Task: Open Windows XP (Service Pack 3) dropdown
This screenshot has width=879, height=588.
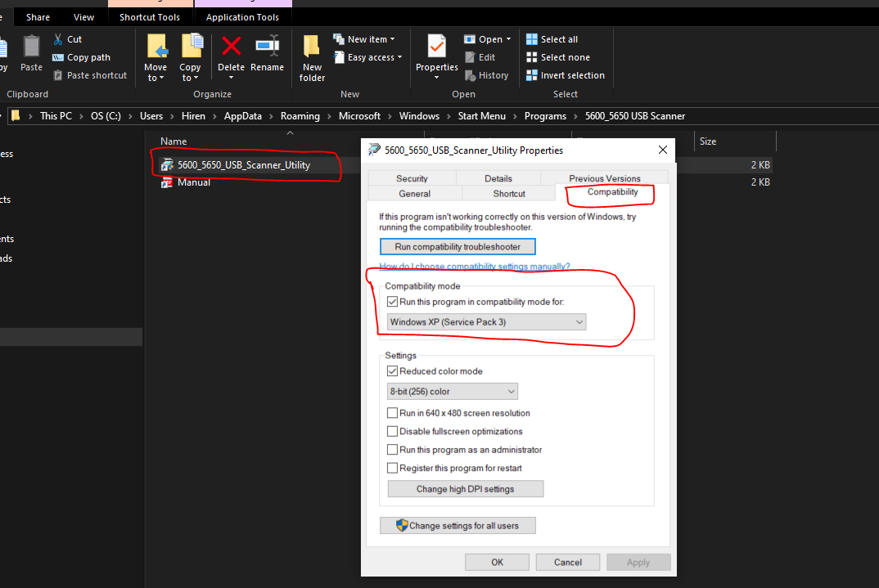Action: pos(487,322)
